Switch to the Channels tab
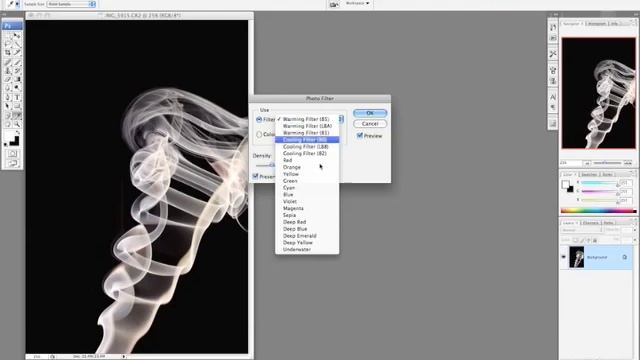This screenshot has width=640, height=360. 591,223
